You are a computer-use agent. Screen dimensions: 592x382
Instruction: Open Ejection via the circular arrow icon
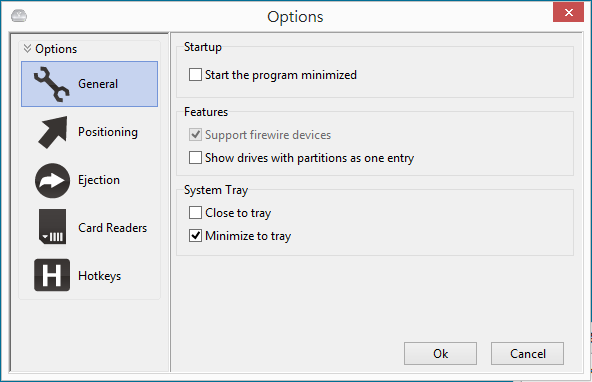[52, 180]
